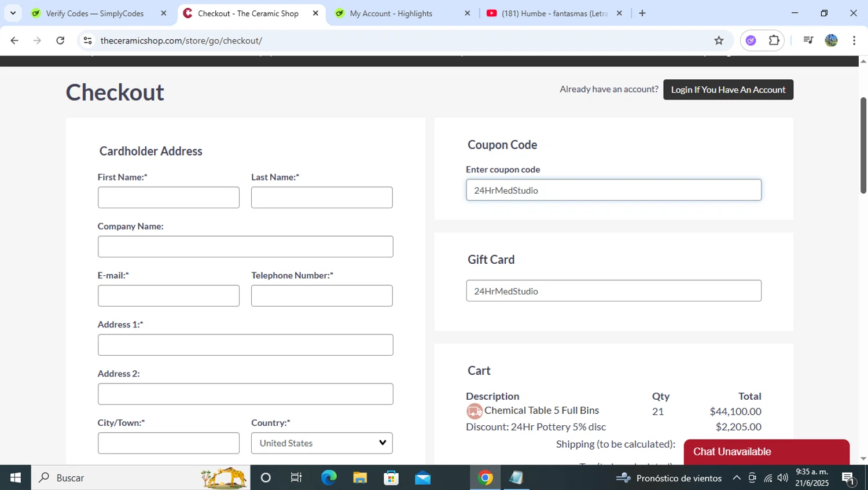Open the purple extension icon in toolbar
The image size is (868, 490).
tap(751, 40)
